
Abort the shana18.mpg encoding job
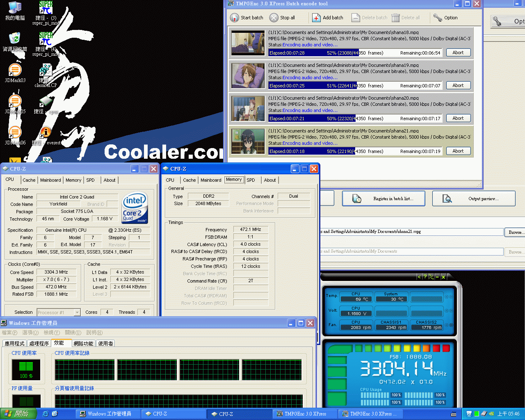point(458,52)
